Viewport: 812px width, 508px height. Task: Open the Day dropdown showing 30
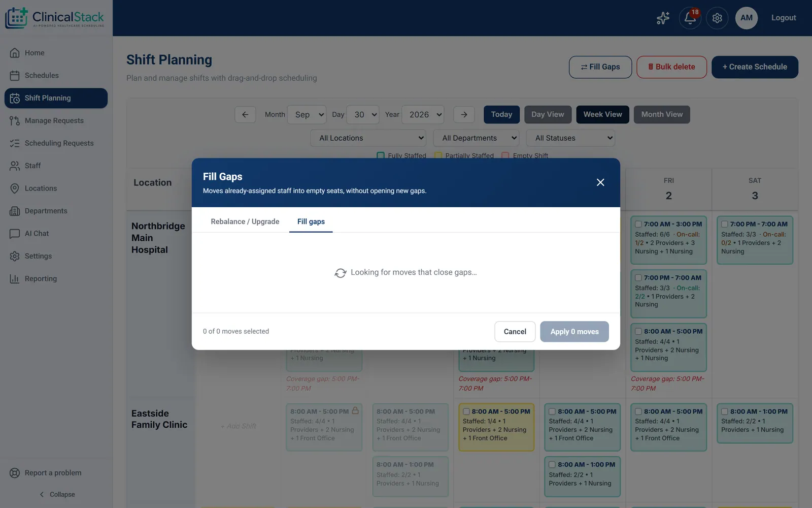pos(363,114)
